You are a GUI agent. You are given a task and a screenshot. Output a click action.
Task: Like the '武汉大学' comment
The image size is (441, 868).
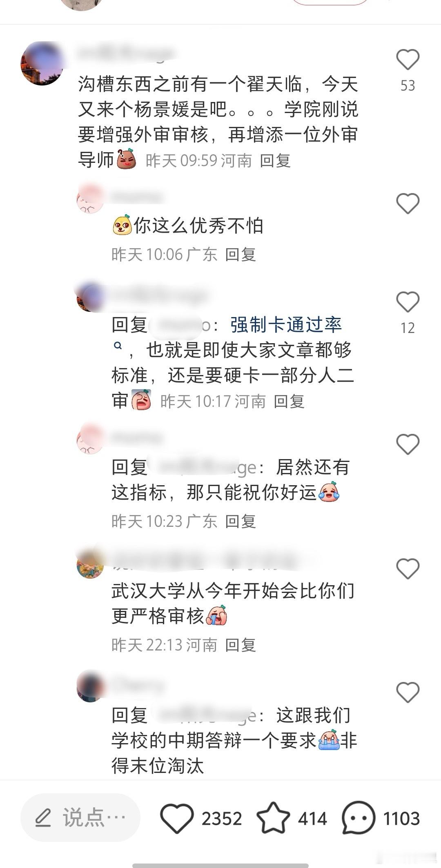408,568
